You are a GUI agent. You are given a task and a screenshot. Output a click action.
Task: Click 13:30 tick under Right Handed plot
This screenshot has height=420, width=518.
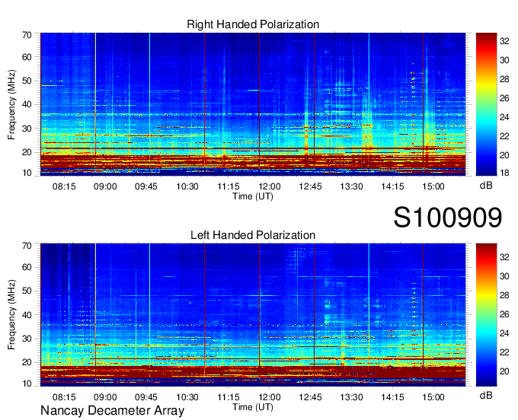coord(351,186)
